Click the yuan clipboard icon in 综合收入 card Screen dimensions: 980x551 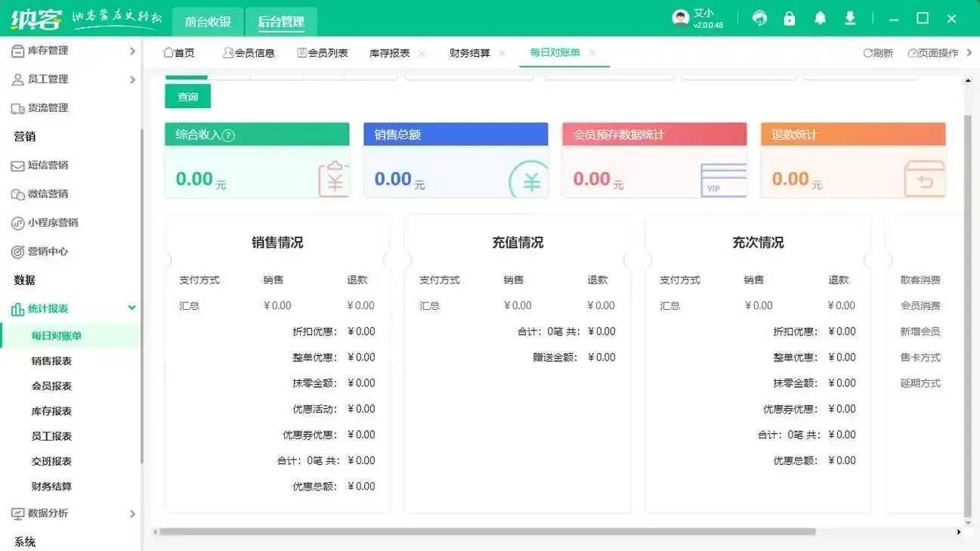334,180
